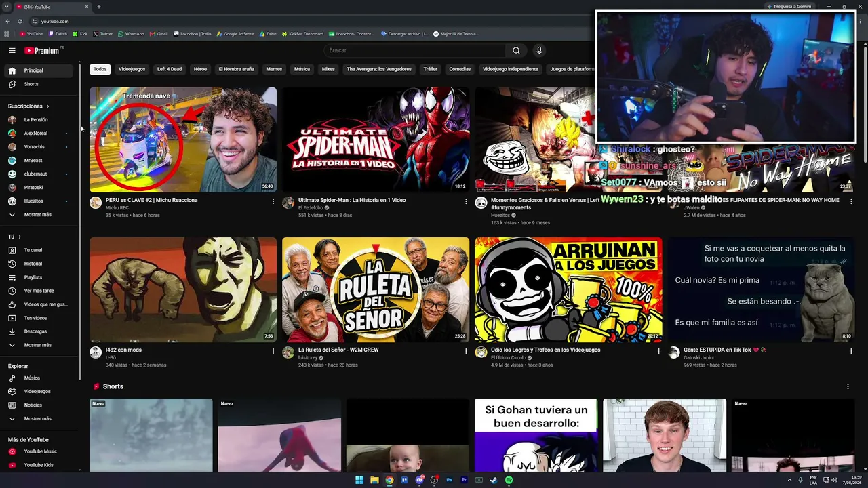The width and height of the screenshot is (868, 488).
Task: Open Videojuegos under Explorar
Action: coord(39,392)
